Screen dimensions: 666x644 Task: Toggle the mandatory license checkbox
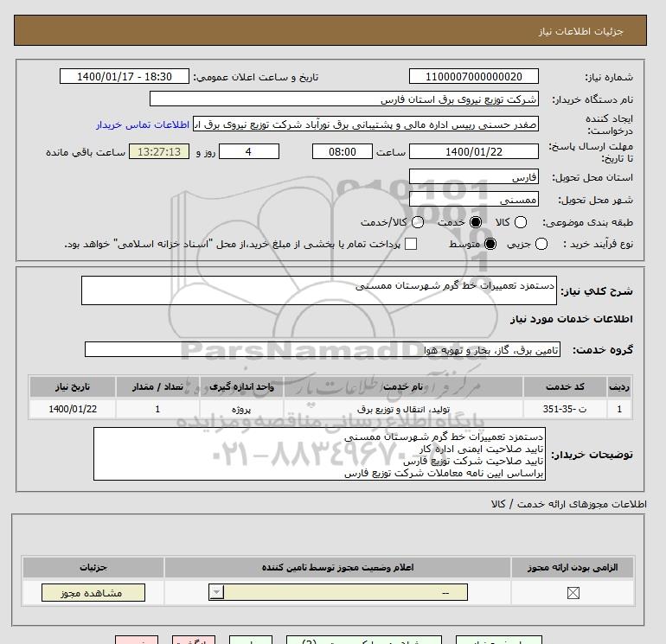tap(573, 593)
